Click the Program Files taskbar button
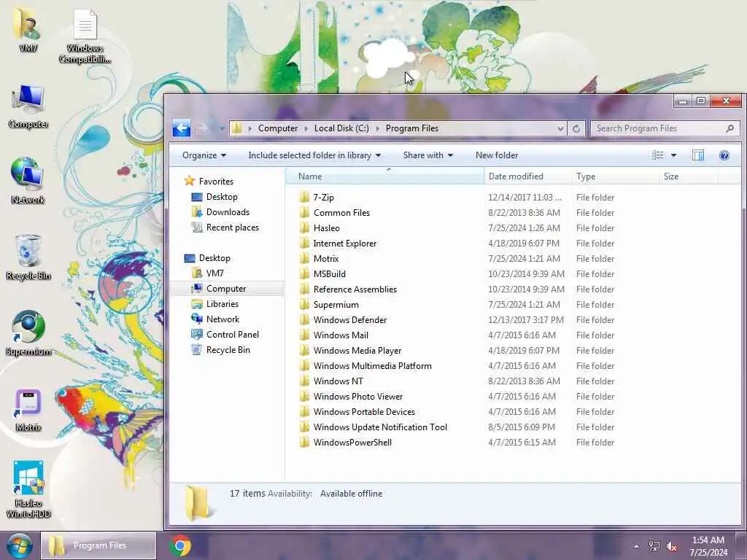Image resolution: width=747 pixels, height=560 pixels. pyautogui.click(x=98, y=545)
